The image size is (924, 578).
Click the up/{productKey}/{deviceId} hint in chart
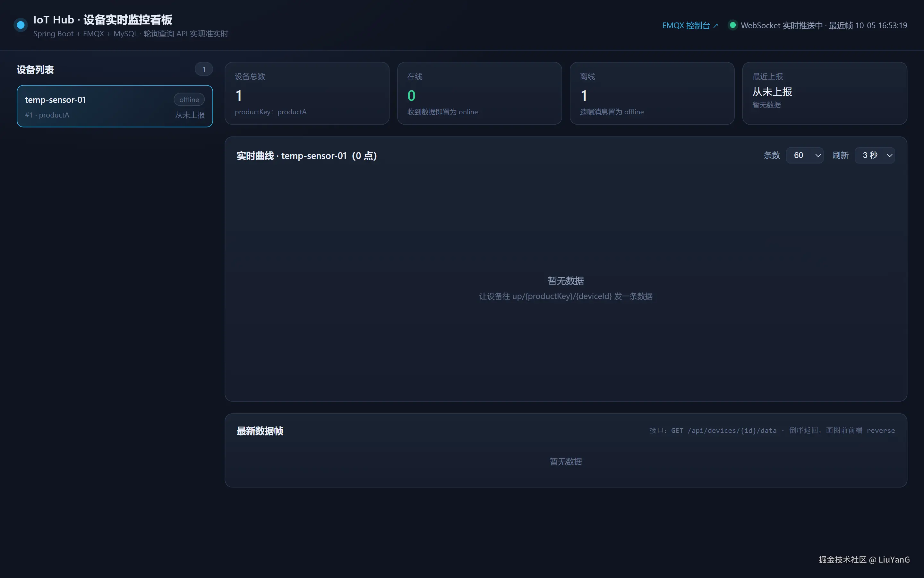pos(566,296)
